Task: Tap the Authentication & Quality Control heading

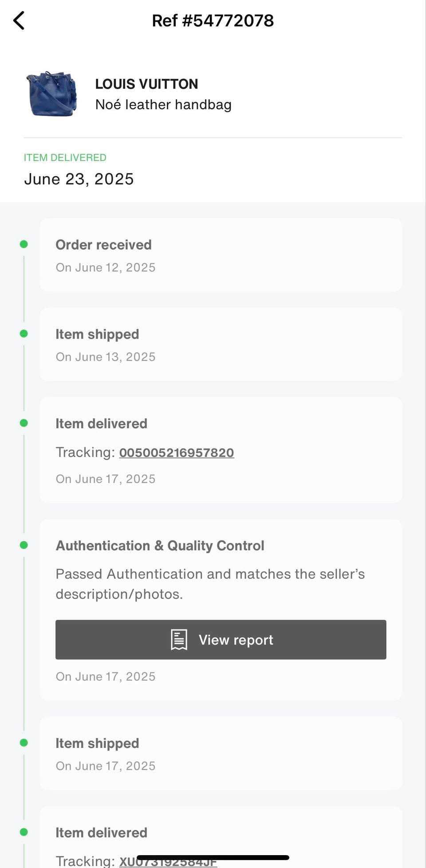Action: coord(160,546)
